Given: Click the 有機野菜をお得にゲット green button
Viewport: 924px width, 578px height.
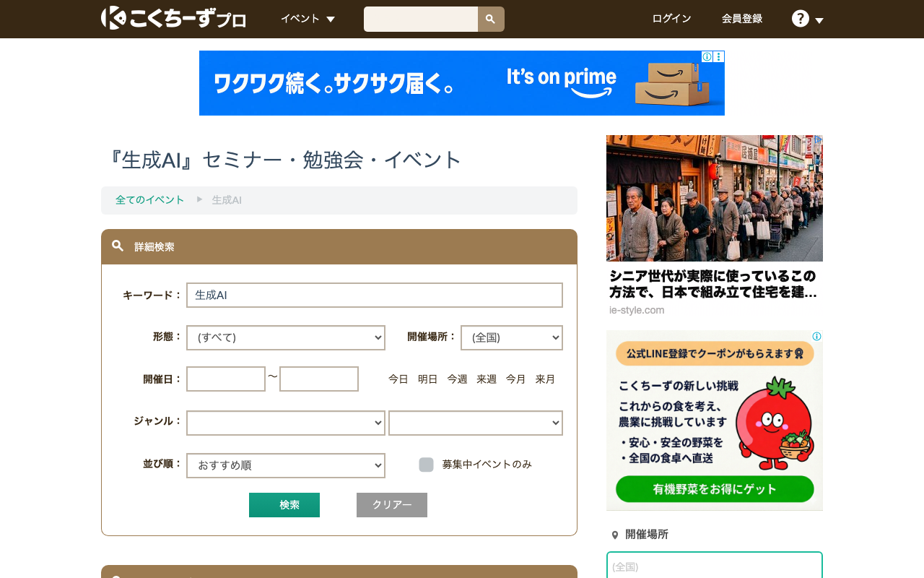Looking at the screenshot, I should (715, 489).
